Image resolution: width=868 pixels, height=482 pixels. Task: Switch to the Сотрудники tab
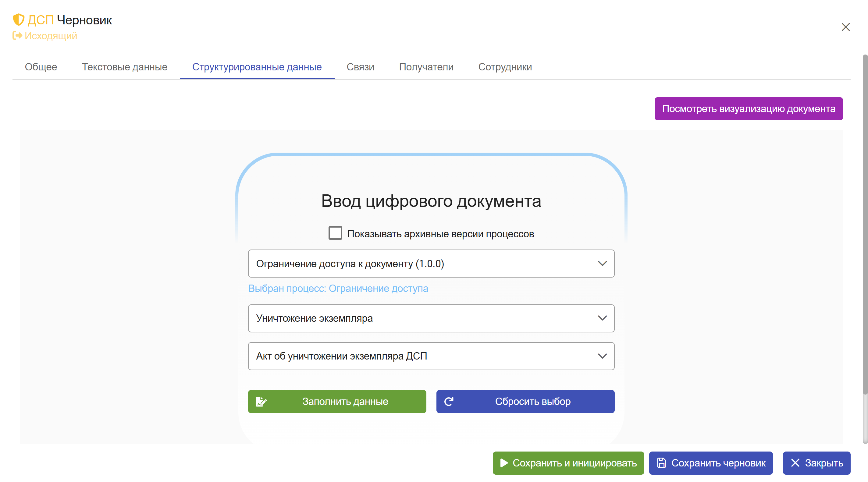pyautogui.click(x=505, y=67)
